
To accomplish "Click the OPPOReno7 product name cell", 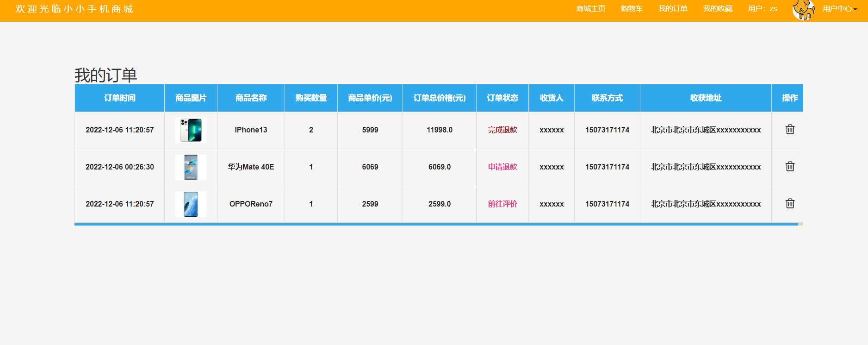I will (x=251, y=204).
